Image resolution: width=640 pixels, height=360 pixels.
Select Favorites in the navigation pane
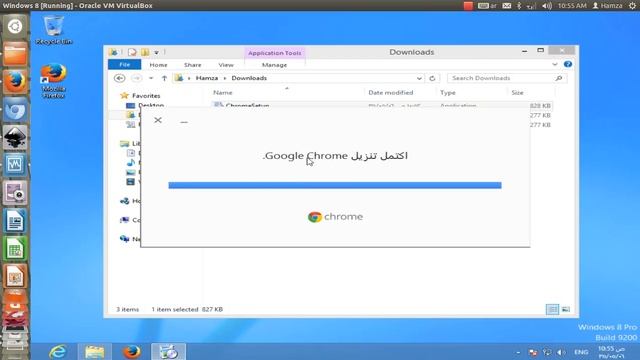[x=146, y=96]
